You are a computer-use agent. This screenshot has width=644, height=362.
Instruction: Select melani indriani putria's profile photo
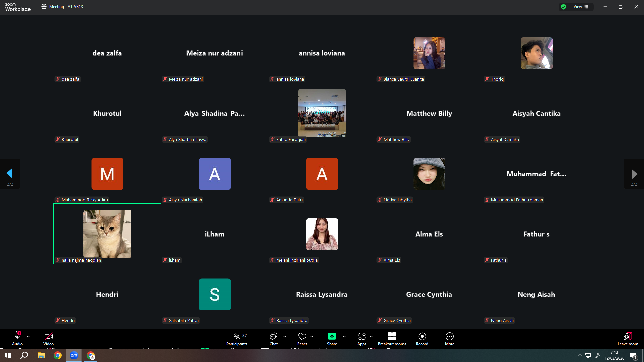[322, 234]
